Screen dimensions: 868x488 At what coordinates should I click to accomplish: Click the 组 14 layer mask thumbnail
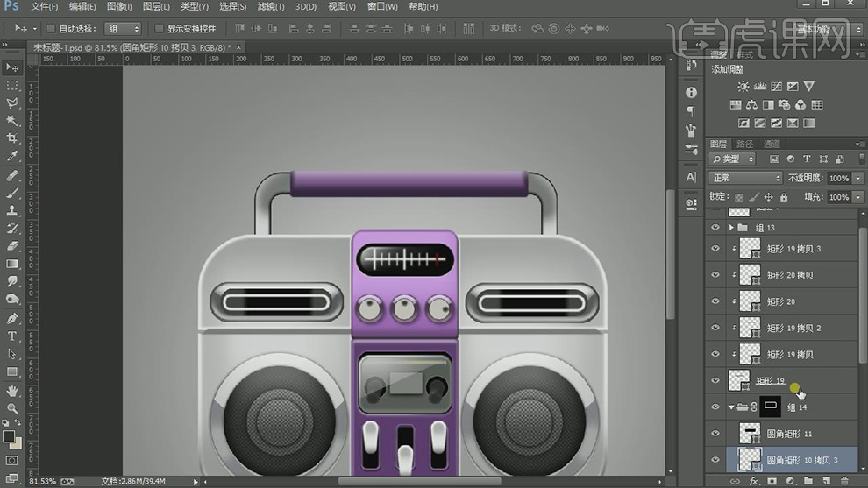[x=770, y=407]
